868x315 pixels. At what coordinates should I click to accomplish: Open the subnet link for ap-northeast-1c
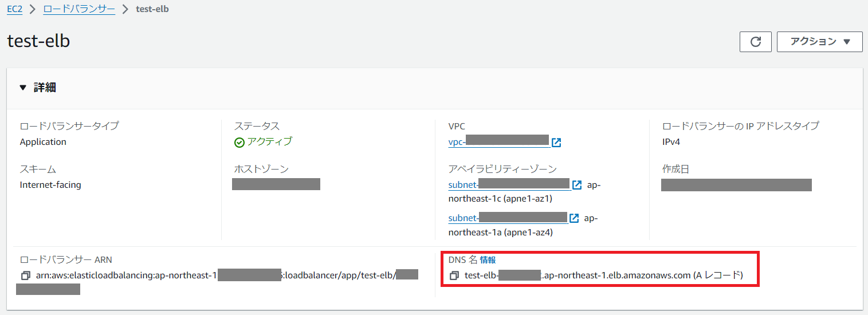tap(509, 185)
